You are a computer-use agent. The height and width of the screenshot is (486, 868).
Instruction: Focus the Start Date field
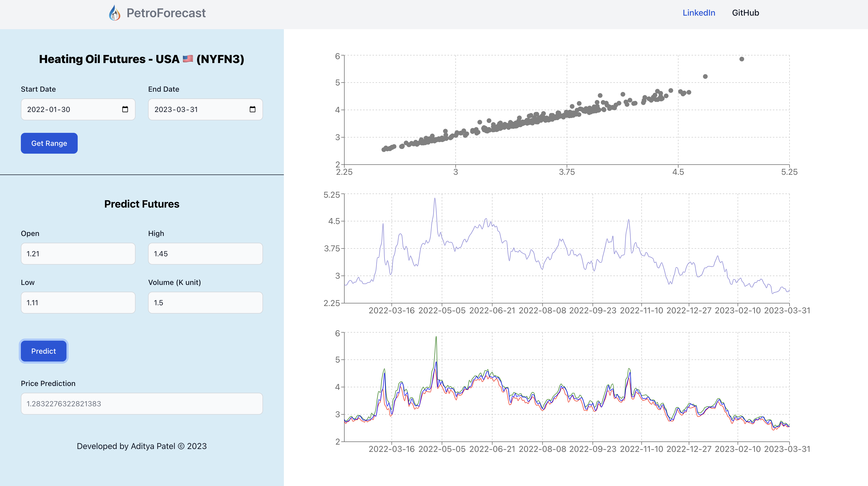click(71, 109)
